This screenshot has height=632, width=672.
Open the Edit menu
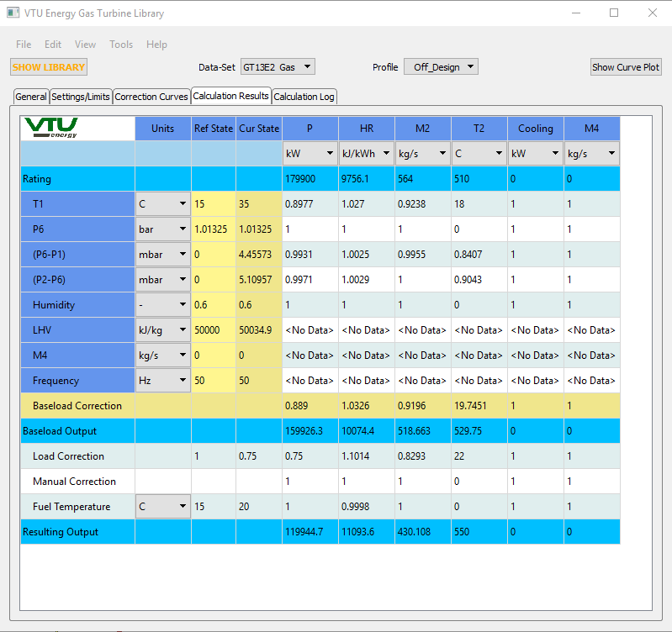53,45
